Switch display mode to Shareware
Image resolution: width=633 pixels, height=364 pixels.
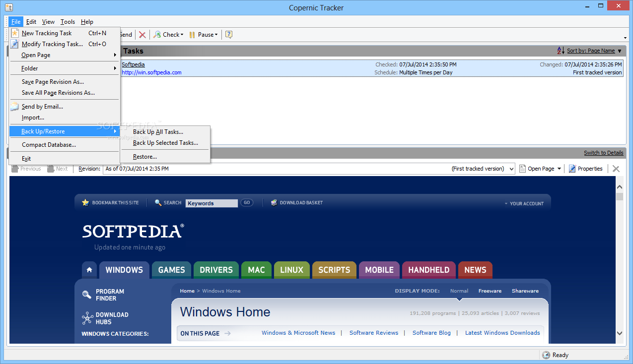(x=525, y=291)
